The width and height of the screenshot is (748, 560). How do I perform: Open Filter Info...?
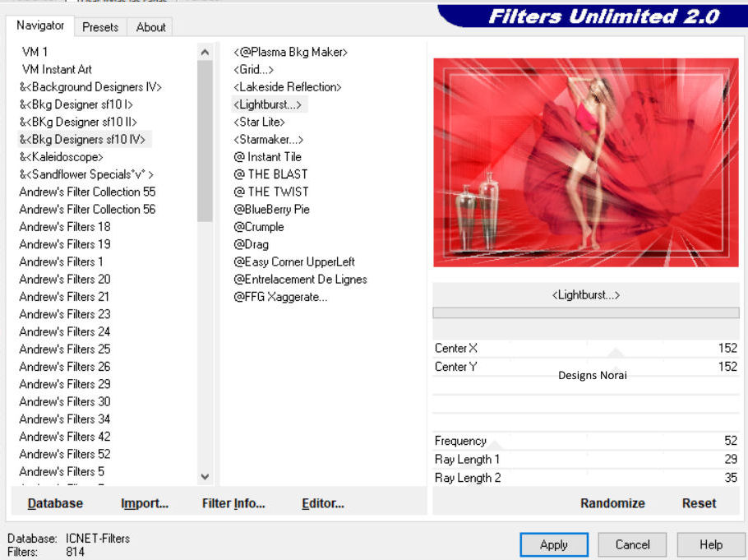click(x=233, y=503)
